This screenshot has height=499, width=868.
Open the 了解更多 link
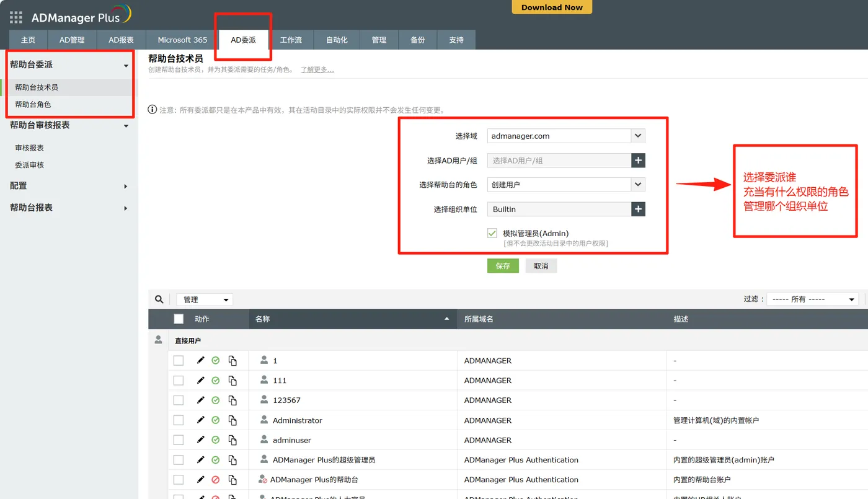[317, 70]
